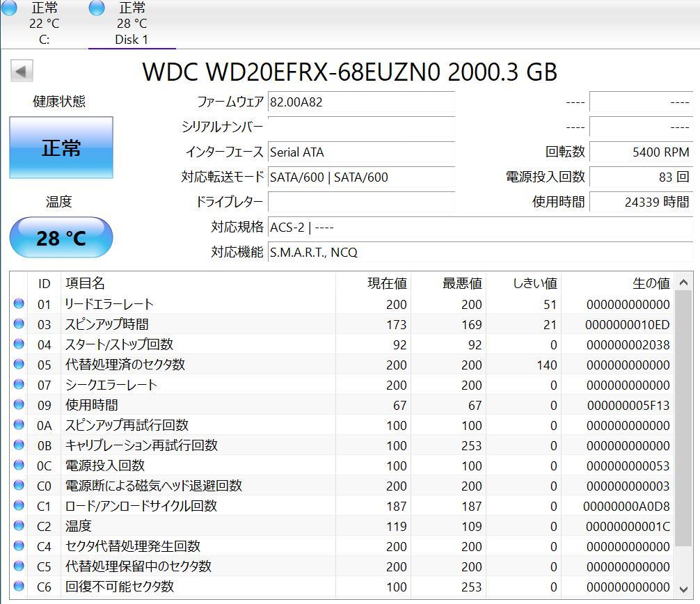Click the 5400 RPM rotation value
The width and height of the screenshot is (700, 604).
(641, 152)
